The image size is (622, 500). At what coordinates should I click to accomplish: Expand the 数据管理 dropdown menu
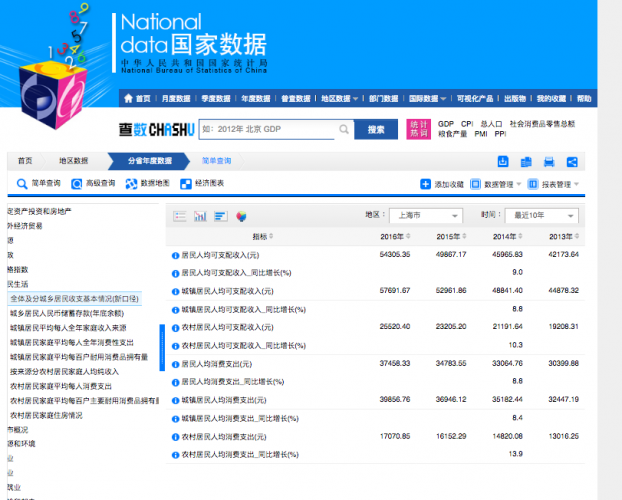[498, 184]
